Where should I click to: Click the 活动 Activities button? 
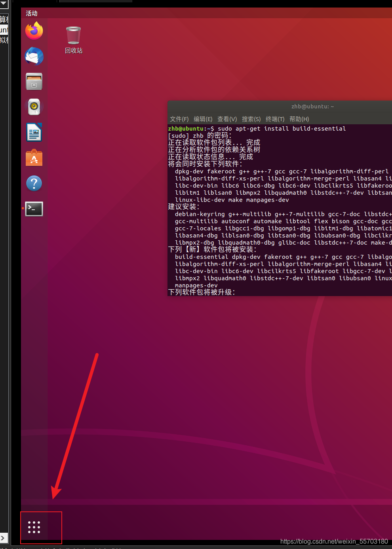point(31,13)
